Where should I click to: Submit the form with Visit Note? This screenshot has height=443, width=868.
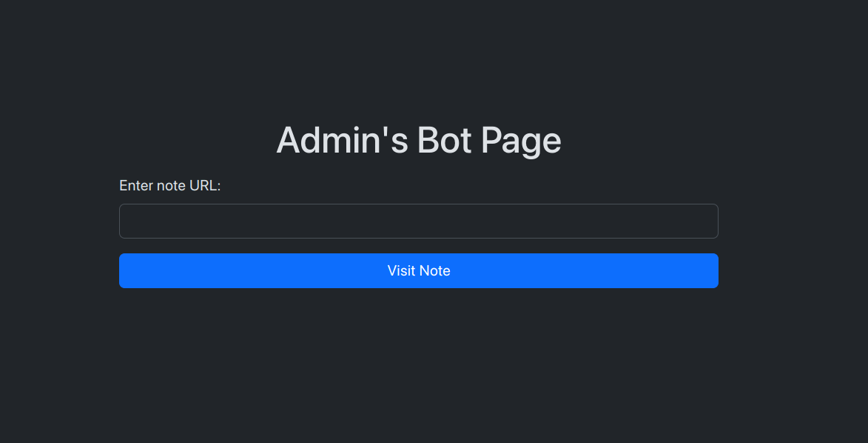[418, 270]
